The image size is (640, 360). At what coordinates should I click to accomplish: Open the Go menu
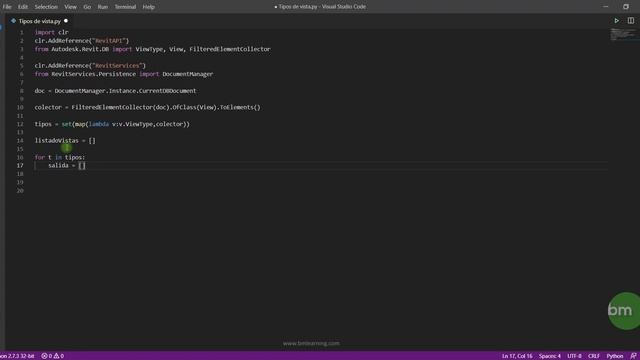point(87,7)
